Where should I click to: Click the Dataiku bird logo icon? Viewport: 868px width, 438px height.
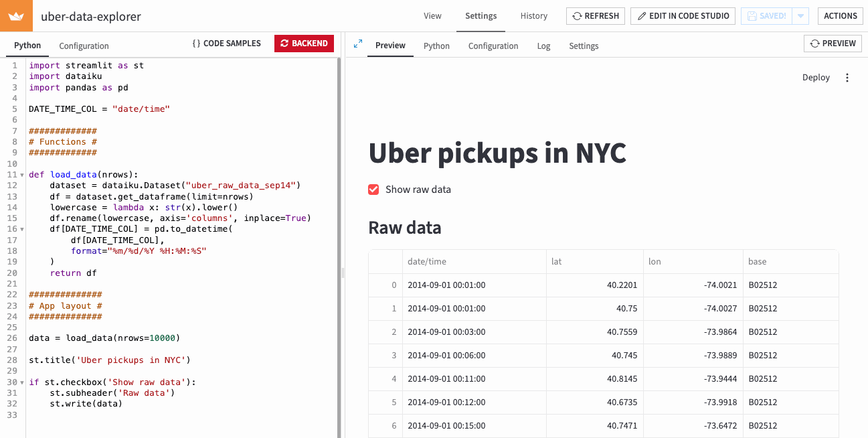(x=16, y=16)
